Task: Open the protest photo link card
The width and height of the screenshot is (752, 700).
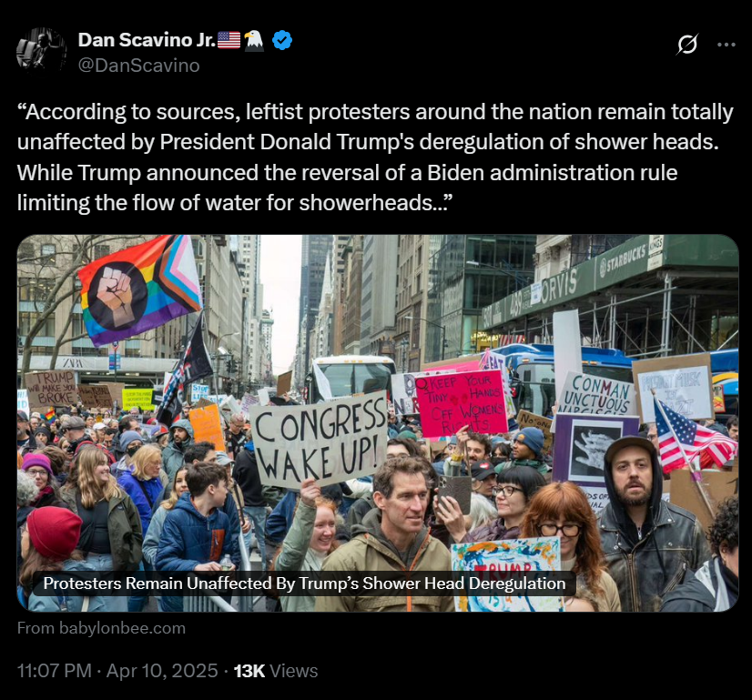Action: [378, 423]
